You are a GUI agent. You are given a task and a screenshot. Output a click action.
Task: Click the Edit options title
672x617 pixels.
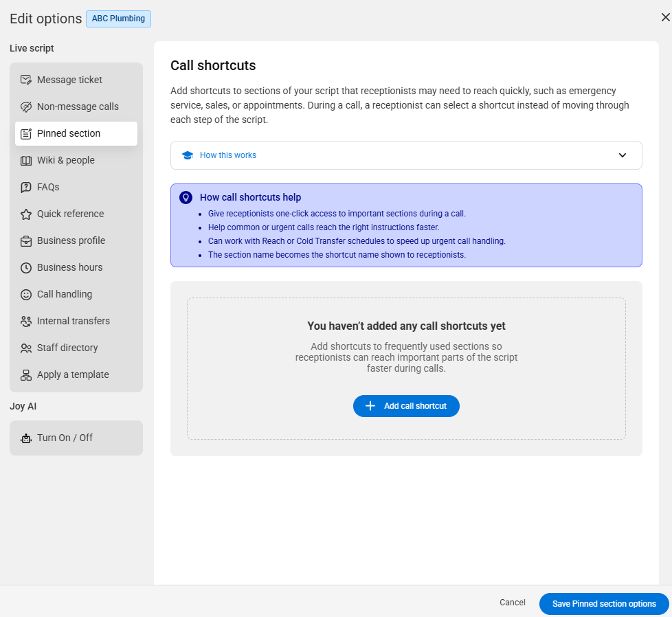(46, 19)
